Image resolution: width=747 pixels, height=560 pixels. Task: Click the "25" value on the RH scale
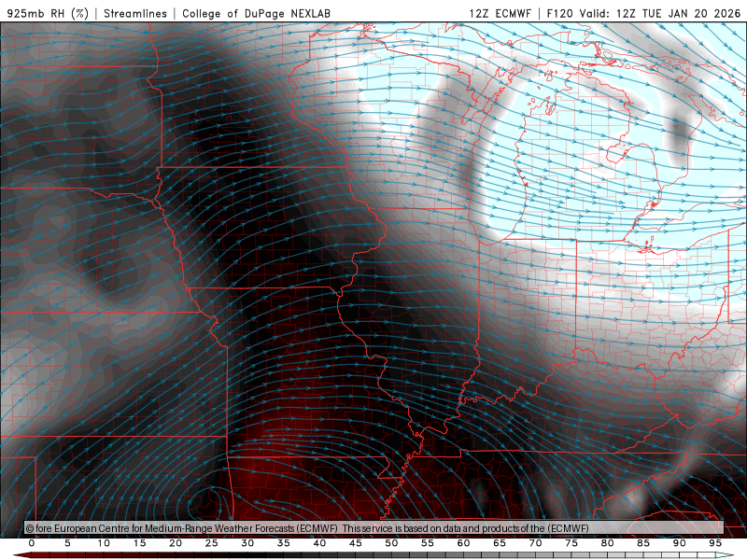(x=212, y=543)
